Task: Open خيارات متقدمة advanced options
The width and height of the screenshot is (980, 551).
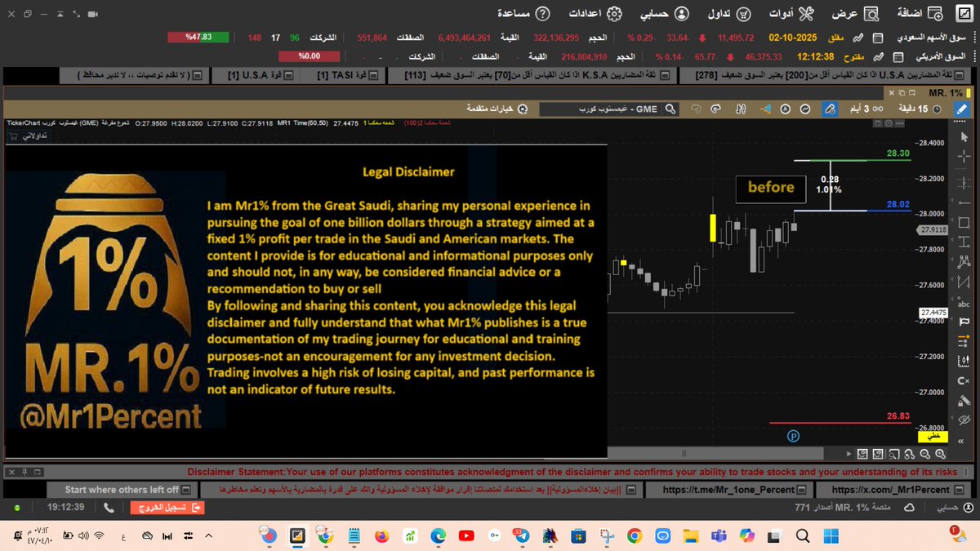Action: [497, 108]
